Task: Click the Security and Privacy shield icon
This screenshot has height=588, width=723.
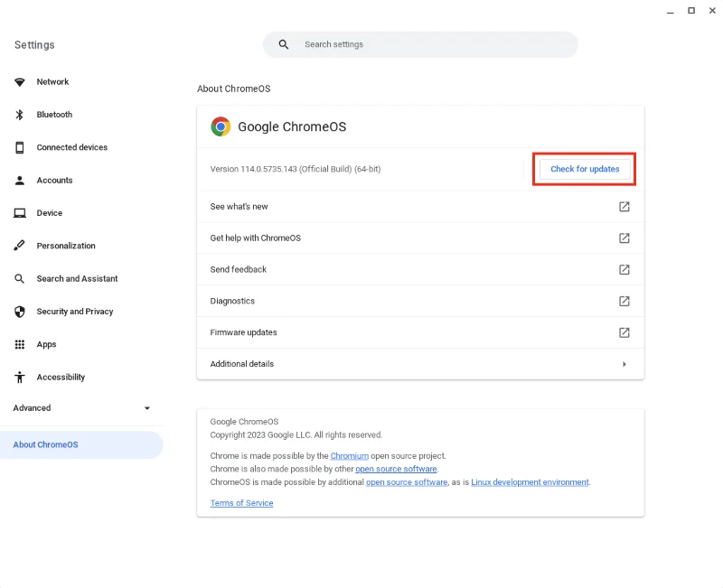Action: point(19,311)
